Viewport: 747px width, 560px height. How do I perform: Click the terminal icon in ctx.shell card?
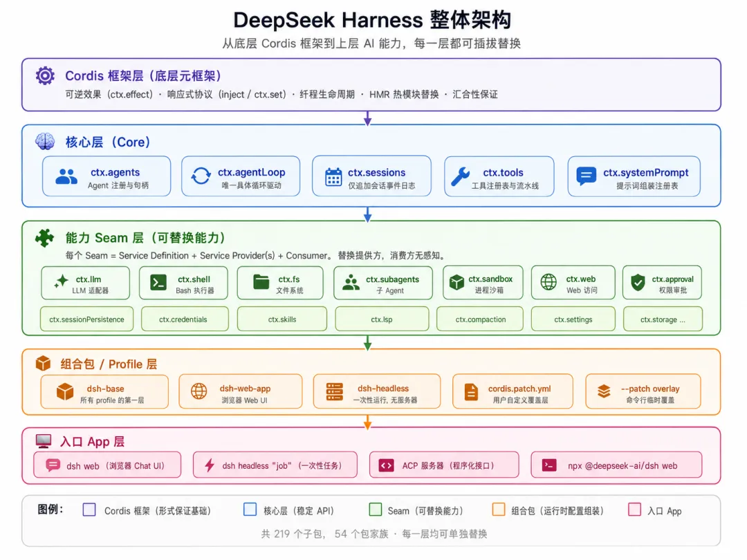point(158,282)
